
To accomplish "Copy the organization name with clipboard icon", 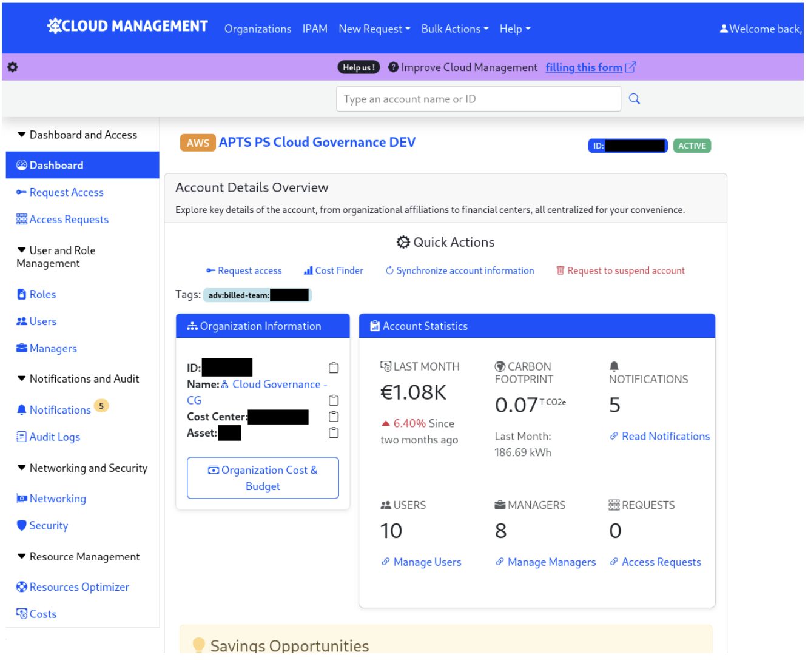I will [x=334, y=400].
